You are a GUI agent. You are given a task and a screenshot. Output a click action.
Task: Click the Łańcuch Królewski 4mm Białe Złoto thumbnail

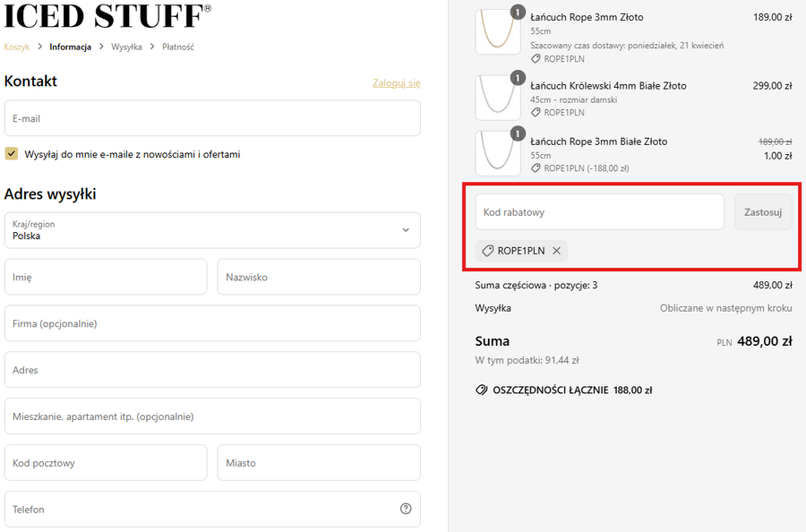(x=497, y=97)
